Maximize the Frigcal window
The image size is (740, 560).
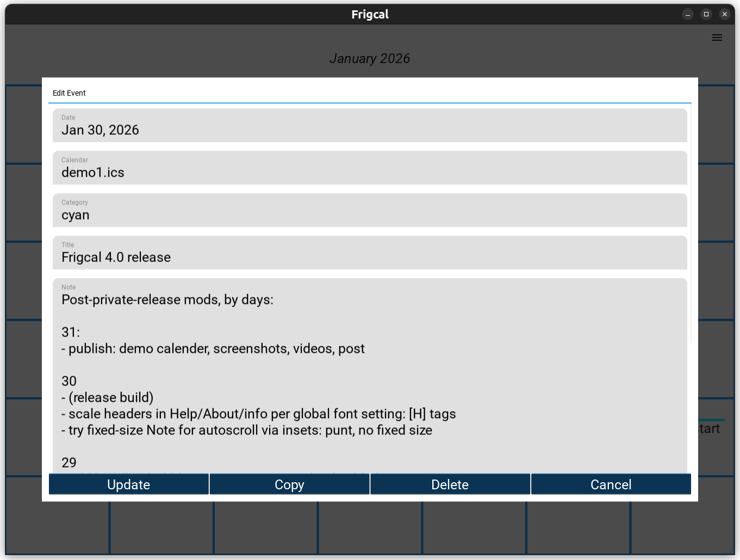click(706, 15)
